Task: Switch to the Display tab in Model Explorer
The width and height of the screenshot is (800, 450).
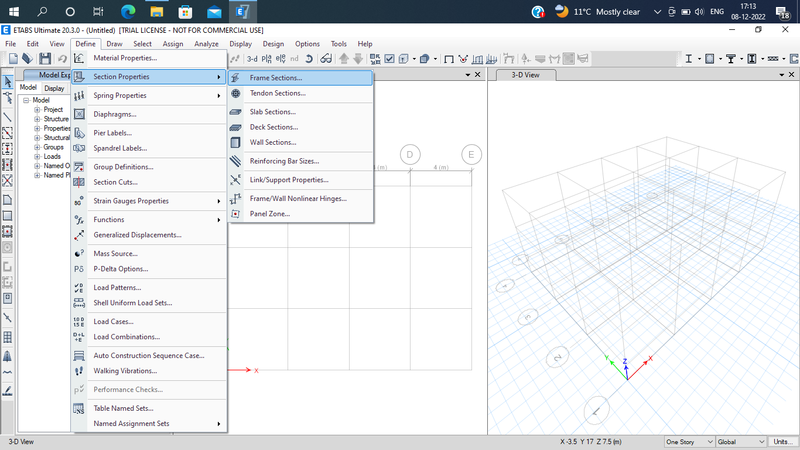Action: click(x=54, y=88)
